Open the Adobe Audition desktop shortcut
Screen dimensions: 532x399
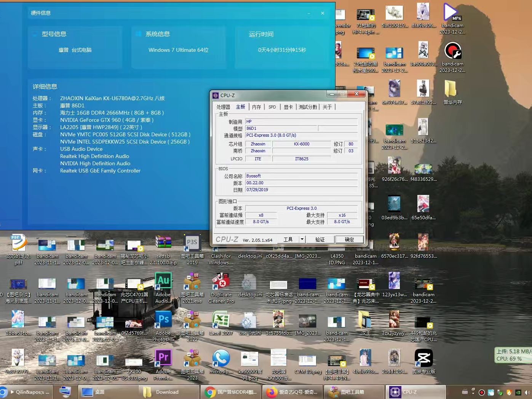coord(163,288)
